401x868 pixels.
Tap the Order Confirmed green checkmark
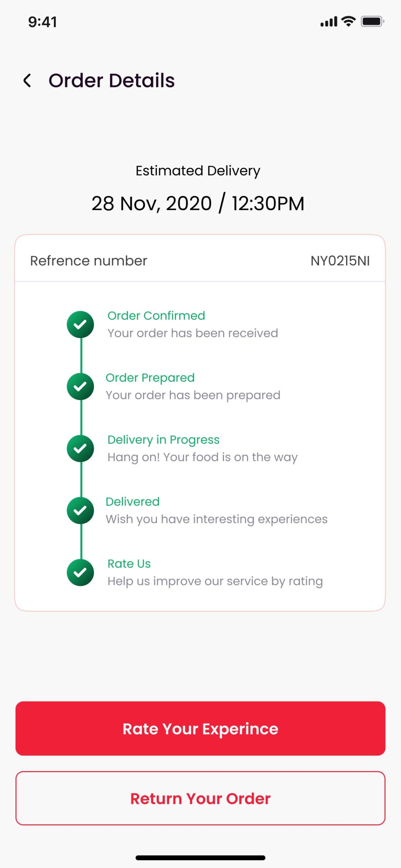[80, 324]
